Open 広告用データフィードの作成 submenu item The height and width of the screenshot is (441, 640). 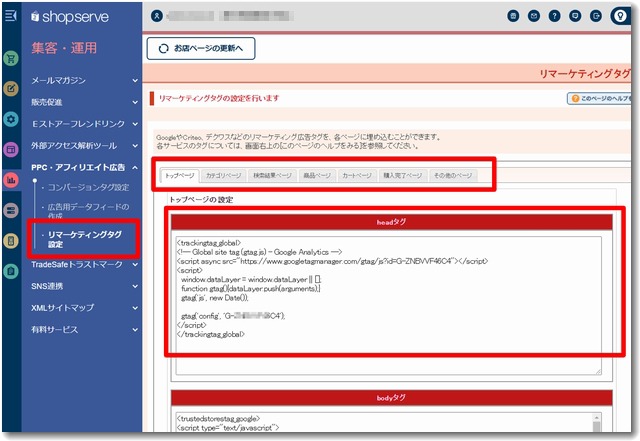(89, 211)
